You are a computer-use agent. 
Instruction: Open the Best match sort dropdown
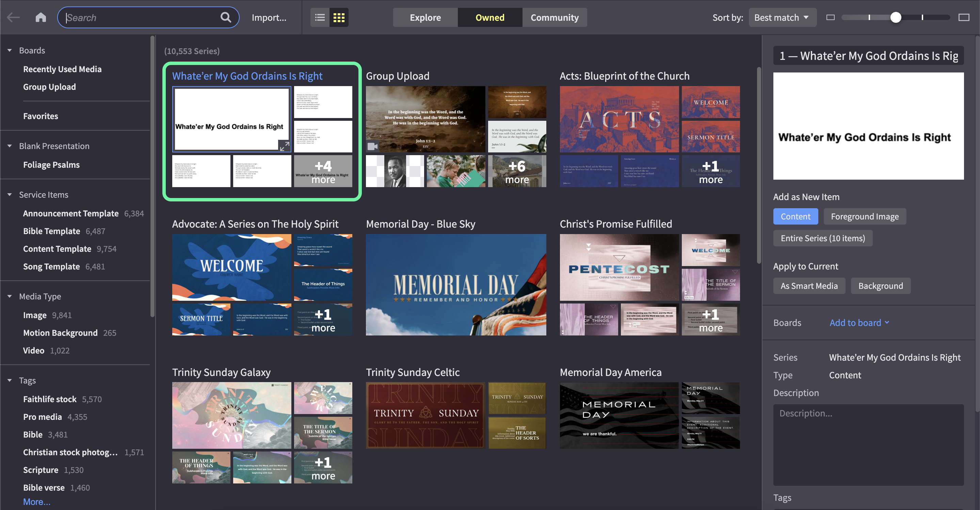click(782, 17)
